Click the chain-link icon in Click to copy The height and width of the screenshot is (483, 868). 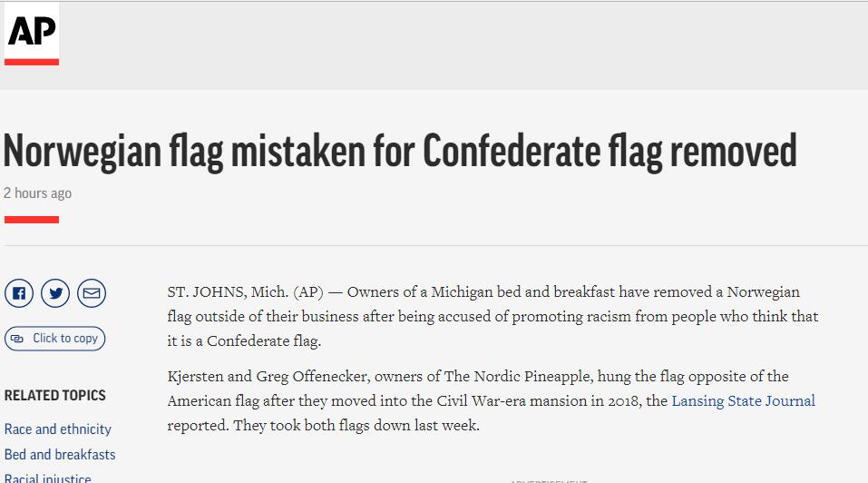tap(17, 339)
